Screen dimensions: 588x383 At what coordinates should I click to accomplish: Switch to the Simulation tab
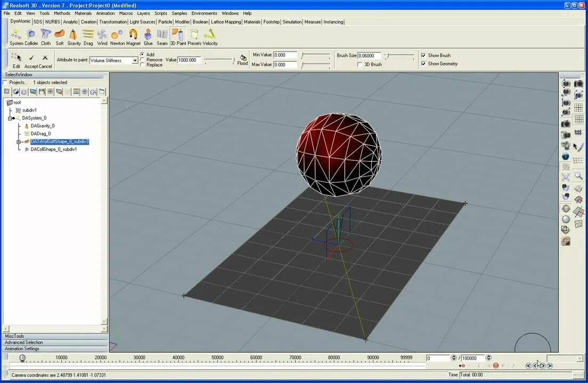pyautogui.click(x=292, y=22)
